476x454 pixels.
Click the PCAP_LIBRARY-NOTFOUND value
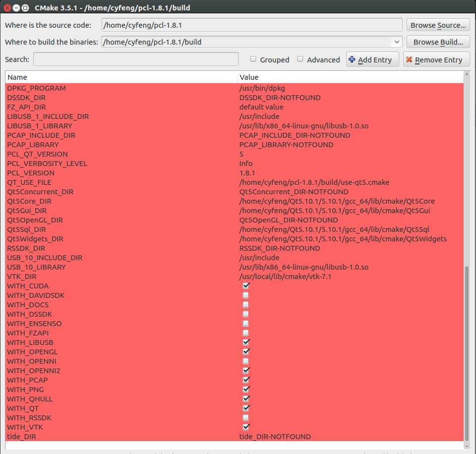(286, 145)
